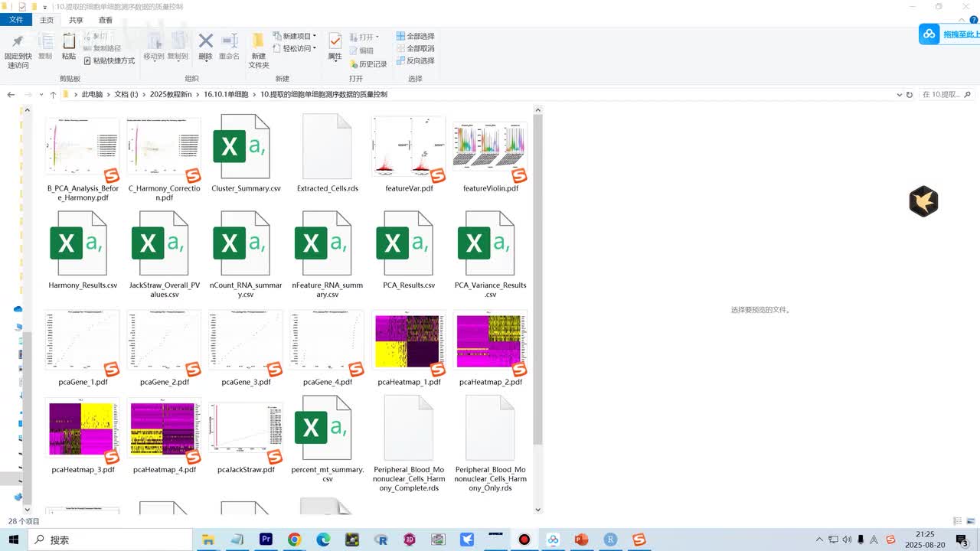Viewport: 980px width, 551px height.
Task: Click the taskbar 搜索 search box
Action: coord(111,540)
